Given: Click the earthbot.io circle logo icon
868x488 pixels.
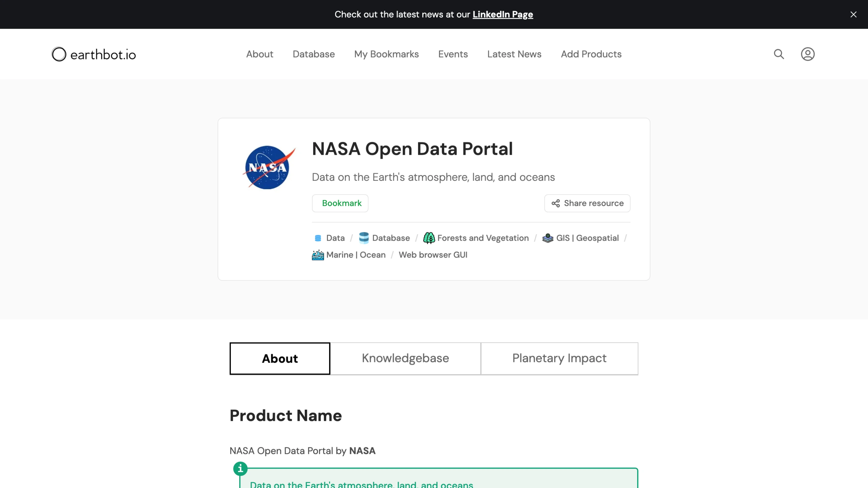Looking at the screenshot, I should coord(59,54).
